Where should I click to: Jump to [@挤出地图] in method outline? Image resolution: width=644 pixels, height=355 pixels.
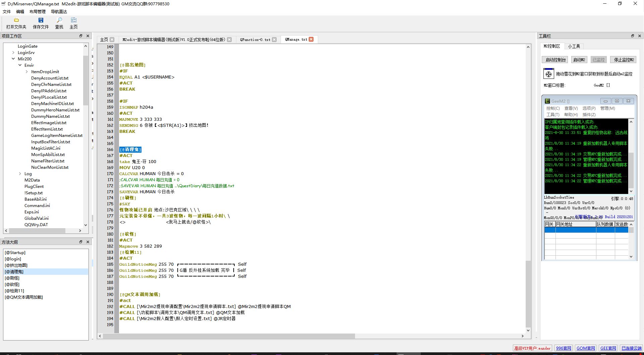tap(16, 265)
